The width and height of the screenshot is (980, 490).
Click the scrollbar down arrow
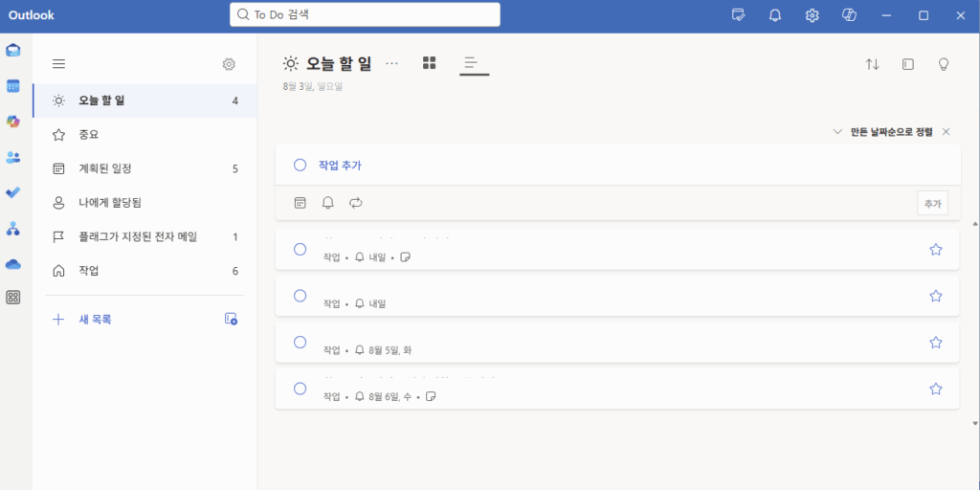tap(975, 423)
